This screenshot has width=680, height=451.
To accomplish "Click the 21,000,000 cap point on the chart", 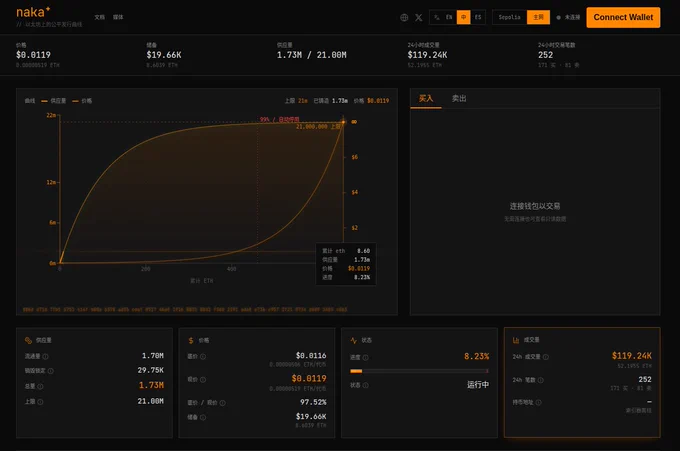I will [343, 122].
